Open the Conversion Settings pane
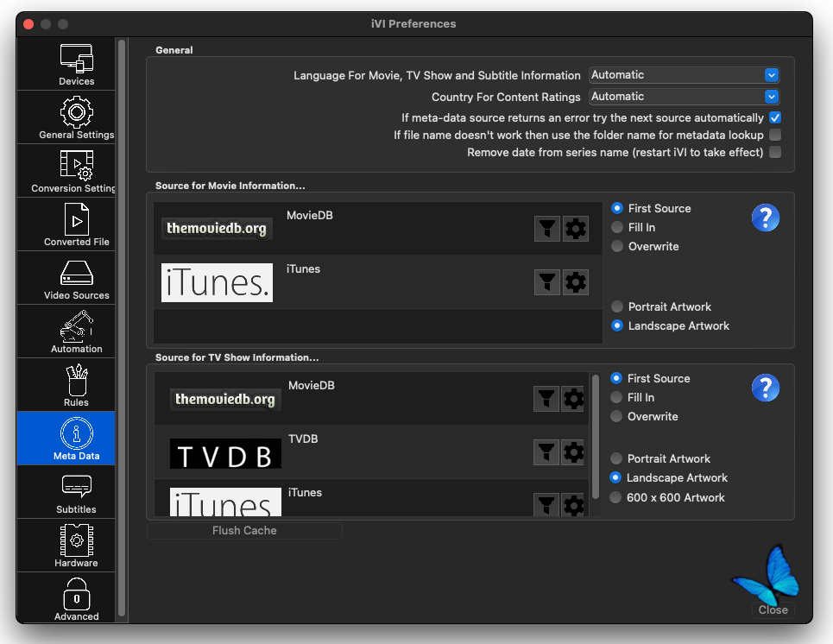The height and width of the screenshot is (644, 833). coord(76,171)
